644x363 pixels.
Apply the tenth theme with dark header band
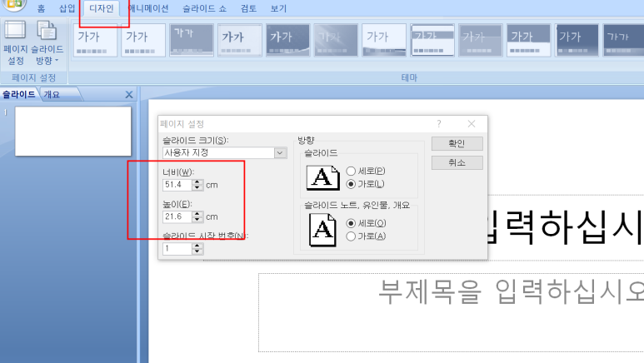(x=528, y=40)
